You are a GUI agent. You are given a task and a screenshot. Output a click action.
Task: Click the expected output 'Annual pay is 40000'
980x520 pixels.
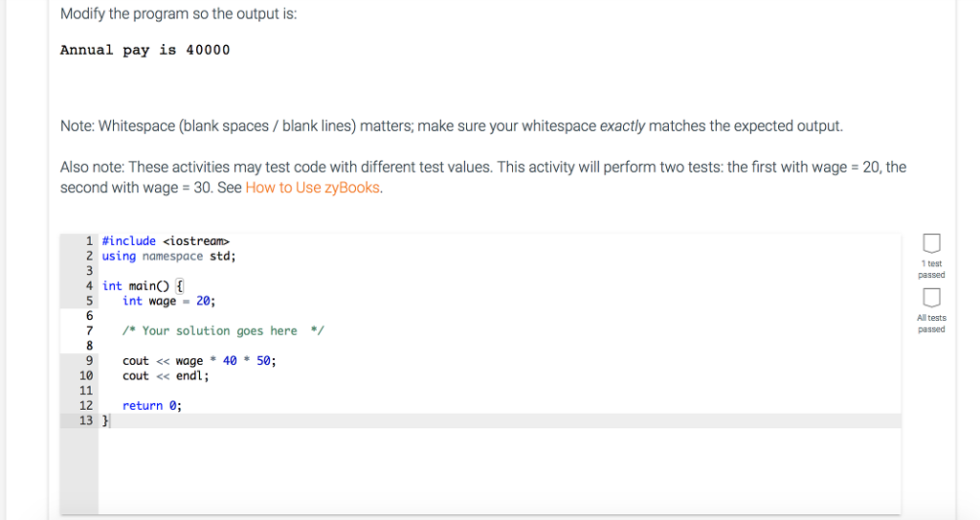click(145, 50)
